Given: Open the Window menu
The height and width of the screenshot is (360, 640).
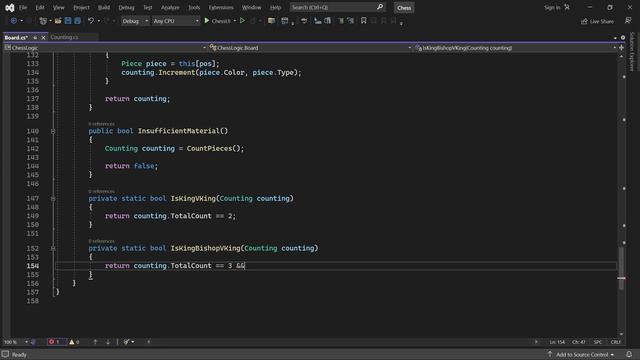Looking at the screenshot, I should coord(251,7).
